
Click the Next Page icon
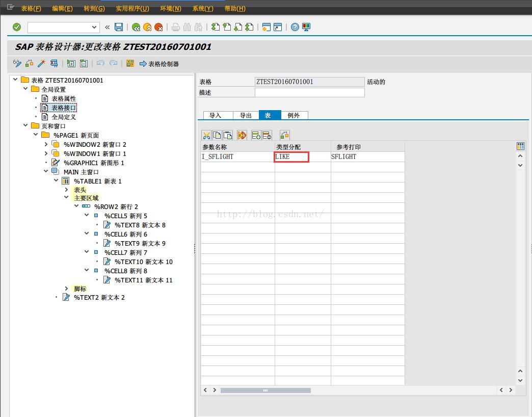(x=238, y=27)
